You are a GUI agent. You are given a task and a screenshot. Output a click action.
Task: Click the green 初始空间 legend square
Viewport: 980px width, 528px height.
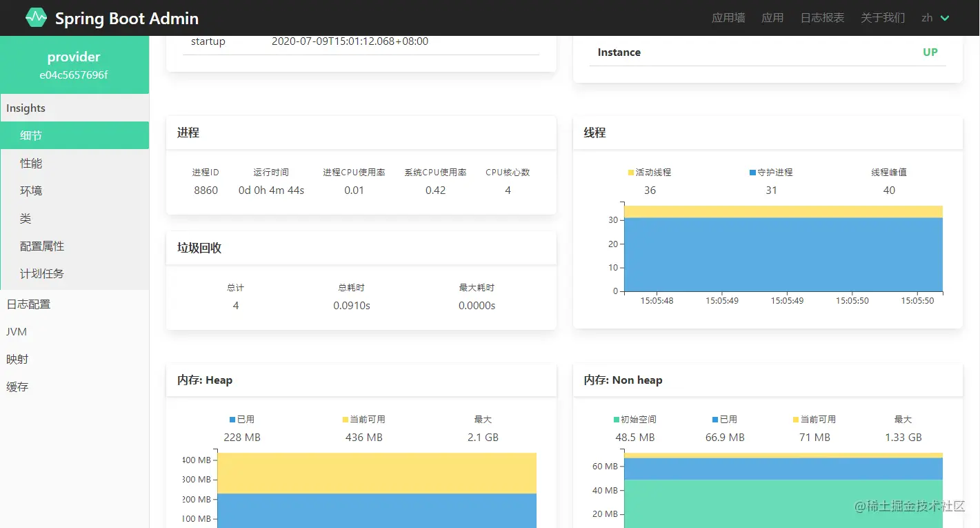(616, 420)
